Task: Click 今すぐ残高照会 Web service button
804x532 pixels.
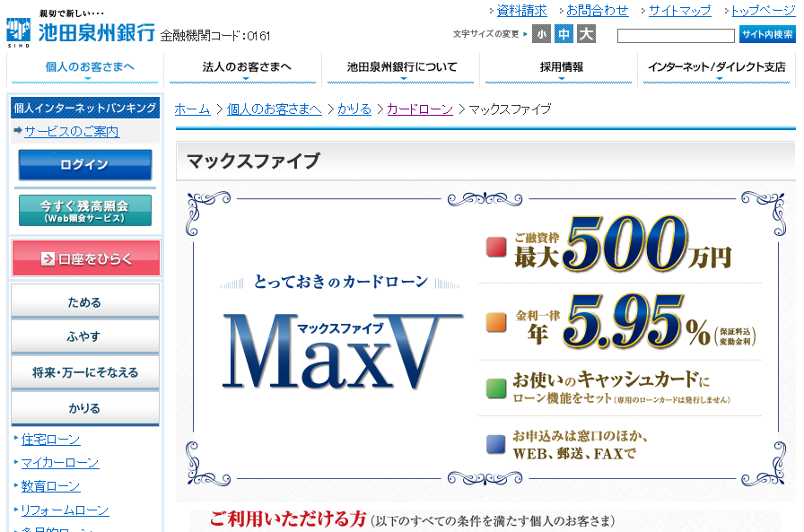Action: coord(85,211)
